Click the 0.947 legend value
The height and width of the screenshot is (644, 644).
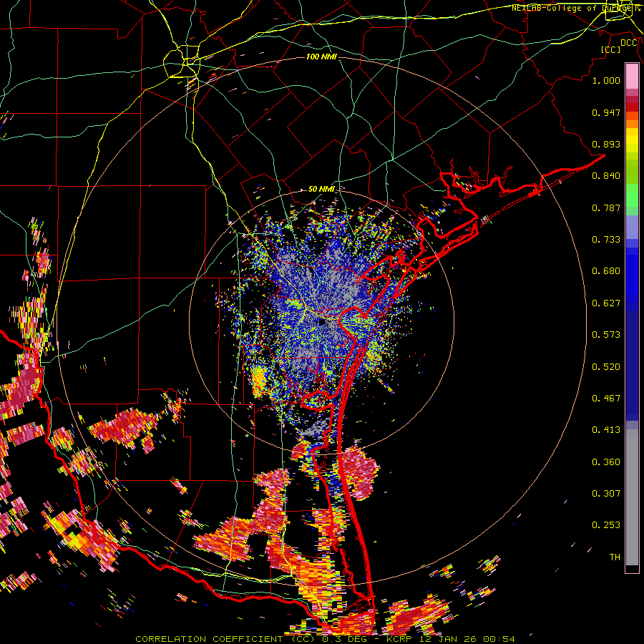[606, 112]
